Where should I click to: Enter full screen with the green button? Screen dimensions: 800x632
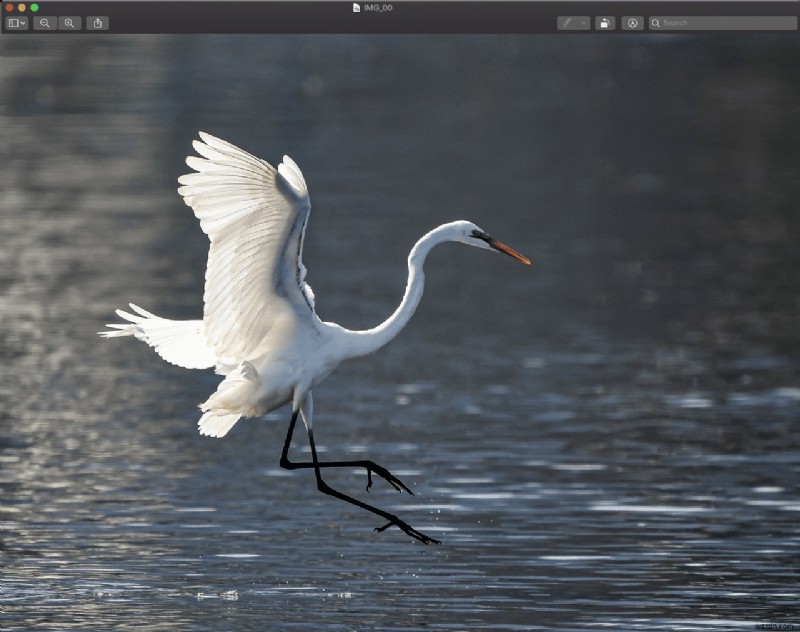click(34, 8)
